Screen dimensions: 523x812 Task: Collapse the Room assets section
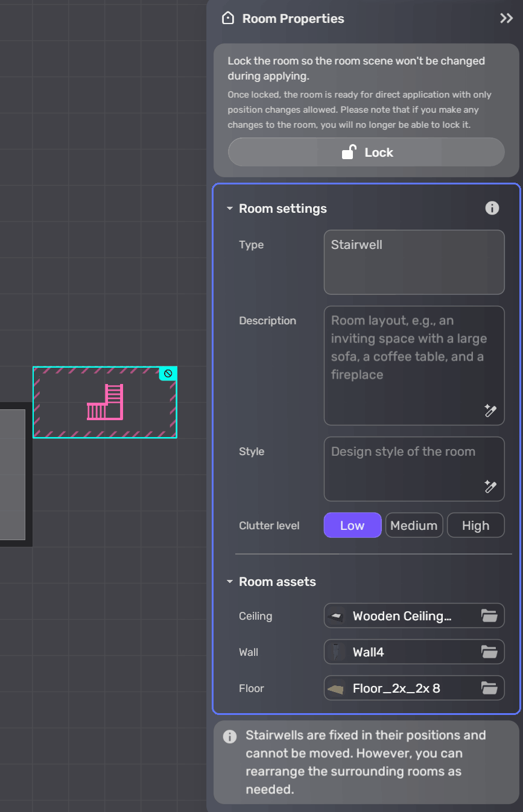[230, 582]
